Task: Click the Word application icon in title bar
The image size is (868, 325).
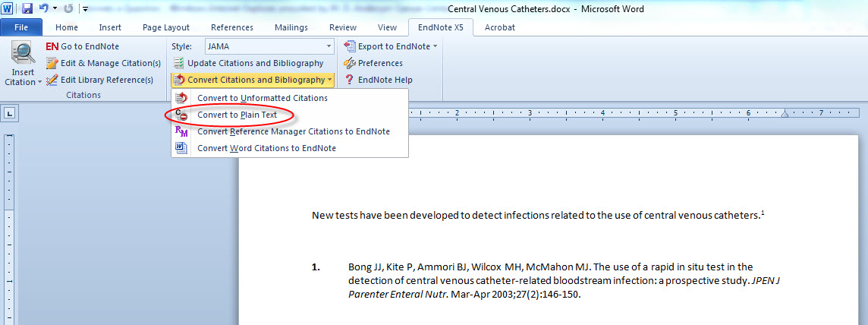Action: click(x=7, y=9)
